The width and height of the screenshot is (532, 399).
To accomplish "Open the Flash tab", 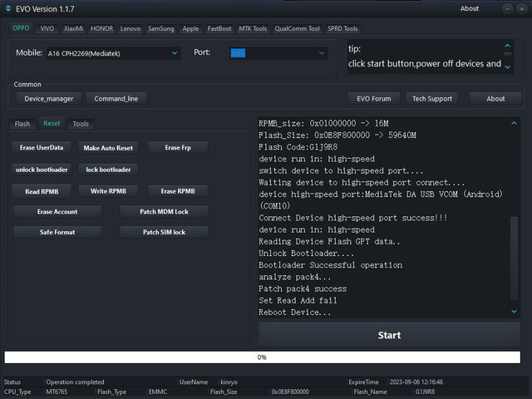I will (22, 124).
